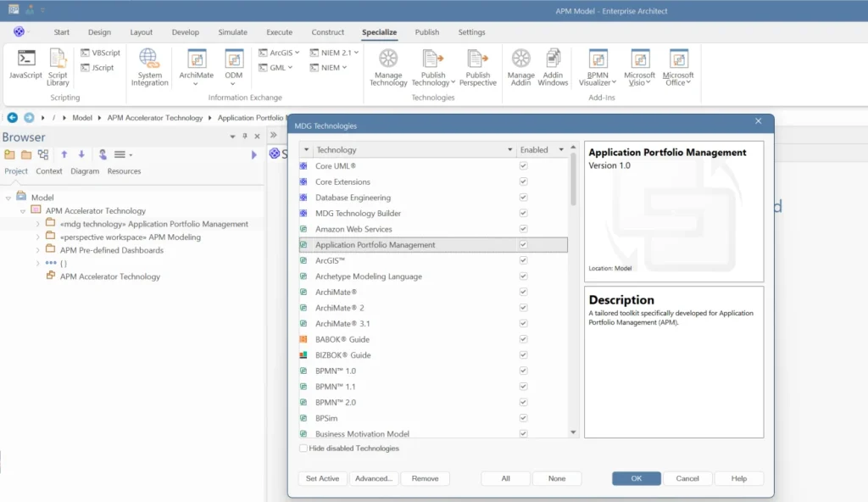Toggle the Core Extensions enabled checkbox

pyautogui.click(x=523, y=181)
